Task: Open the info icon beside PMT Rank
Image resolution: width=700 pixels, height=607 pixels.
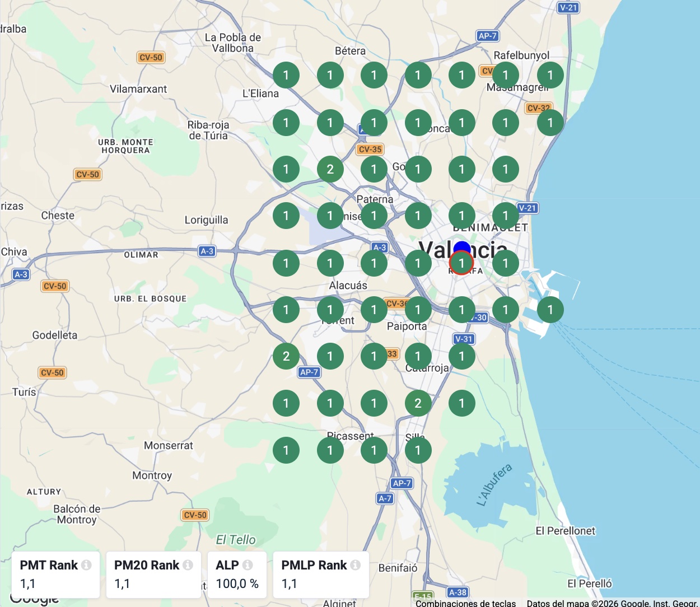Action: (86, 565)
